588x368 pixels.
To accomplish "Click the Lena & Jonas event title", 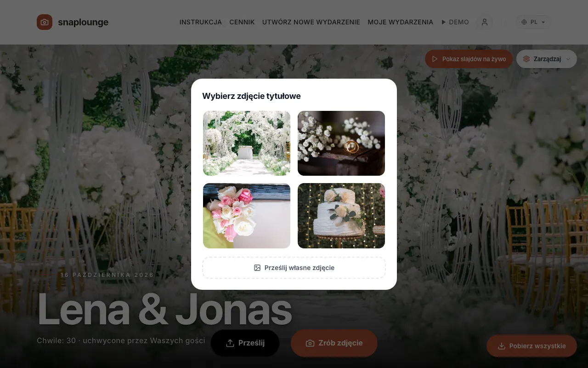I will click(x=164, y=309).
